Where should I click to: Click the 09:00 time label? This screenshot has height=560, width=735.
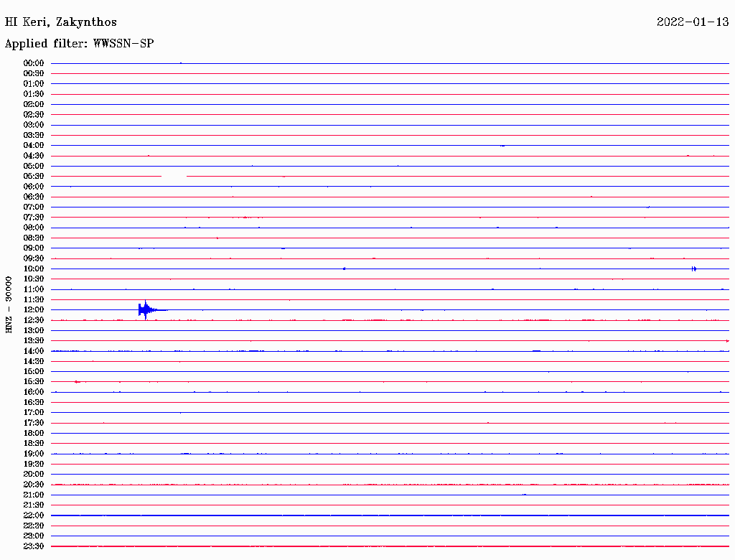coord(34,248)
